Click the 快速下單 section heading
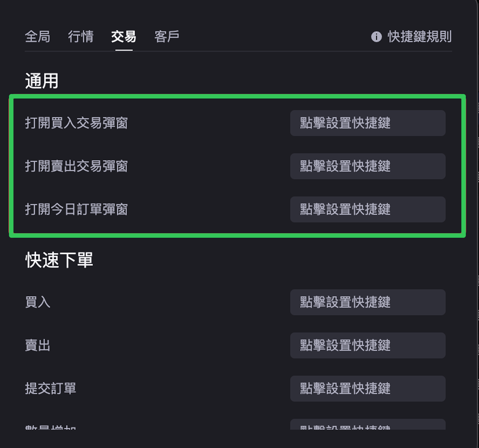The image size is (479, 448). coord(59,260)
